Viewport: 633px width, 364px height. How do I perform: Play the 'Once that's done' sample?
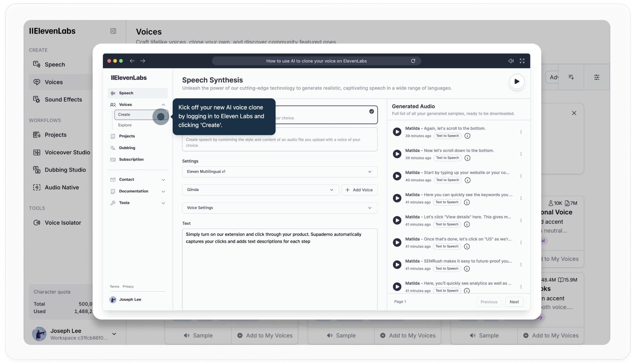[397, 242]
